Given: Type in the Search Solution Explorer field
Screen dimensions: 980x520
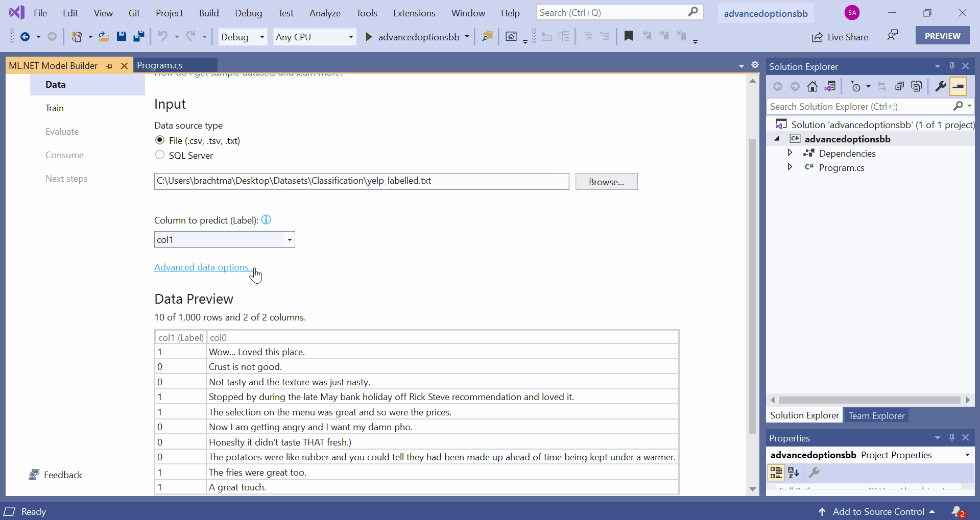Looking at the screenshot, I should pos(858,106).
